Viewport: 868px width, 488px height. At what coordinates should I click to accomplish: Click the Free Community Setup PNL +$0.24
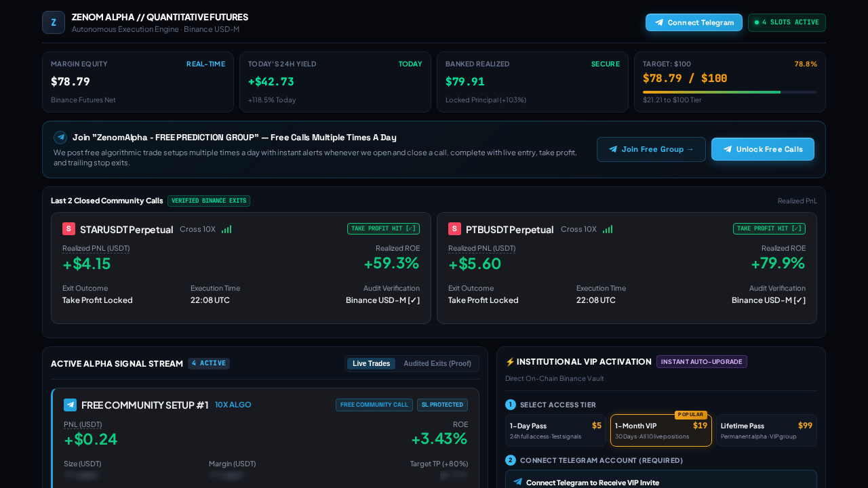coord(91,439)
